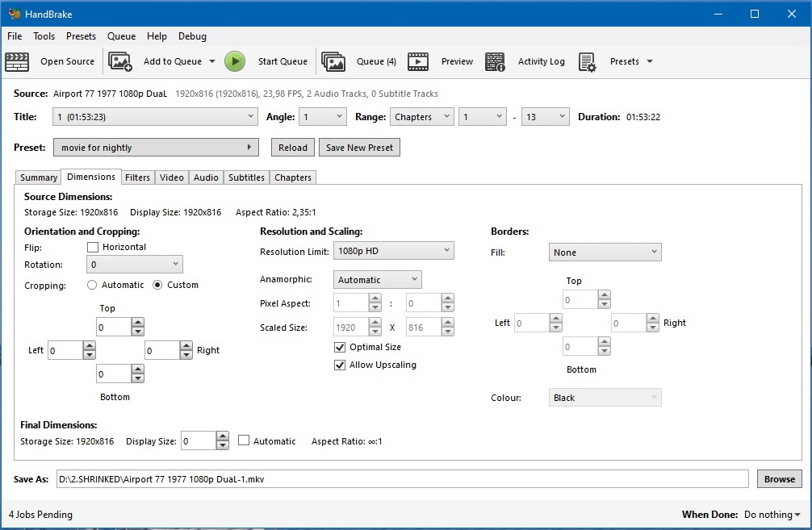Screen dimensions: 812x530
Task: Open the When Done dropdown
Action: pyautogui.click(x=772, y=514)
